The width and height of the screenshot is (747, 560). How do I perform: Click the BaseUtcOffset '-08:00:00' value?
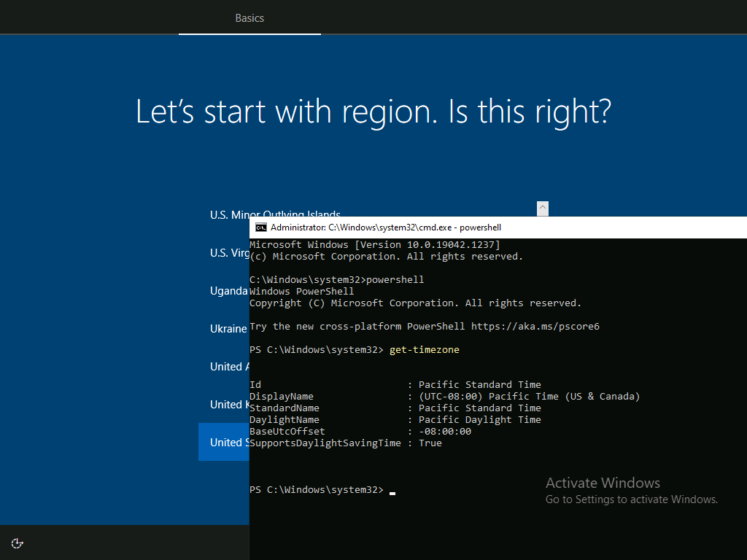point(445,432)
